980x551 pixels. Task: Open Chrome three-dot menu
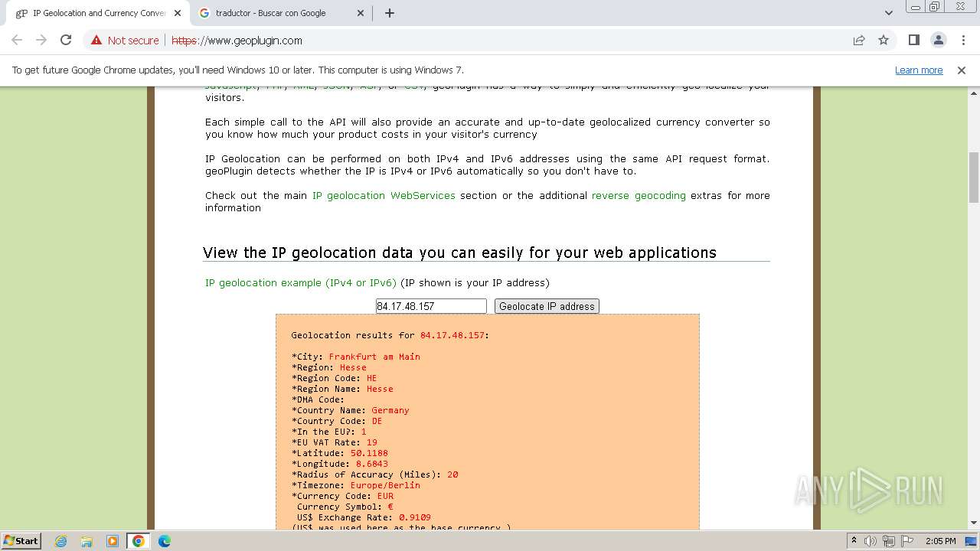pyautogui.click(x=963, y=41)
